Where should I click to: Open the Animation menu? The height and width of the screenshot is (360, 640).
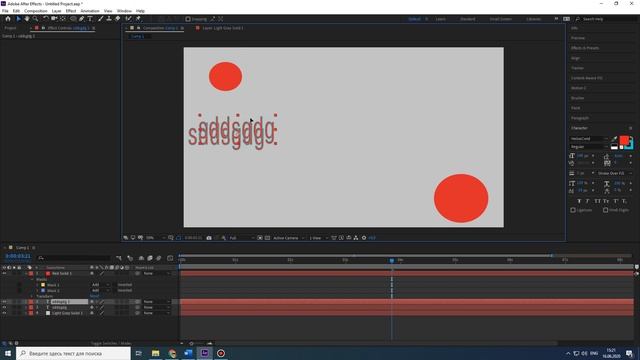pyautogui.click(x=90, y=11)
